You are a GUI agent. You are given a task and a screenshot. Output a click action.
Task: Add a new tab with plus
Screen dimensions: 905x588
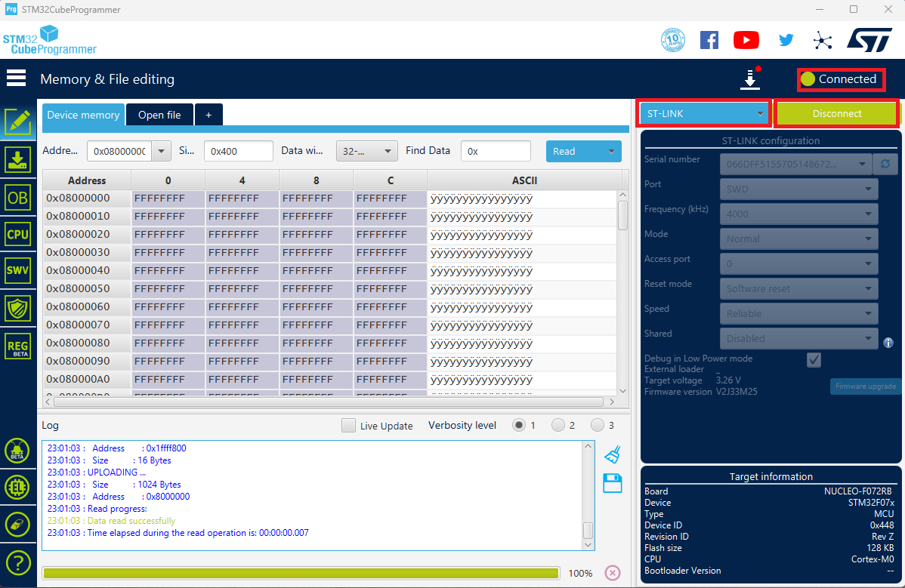[208, 115]
